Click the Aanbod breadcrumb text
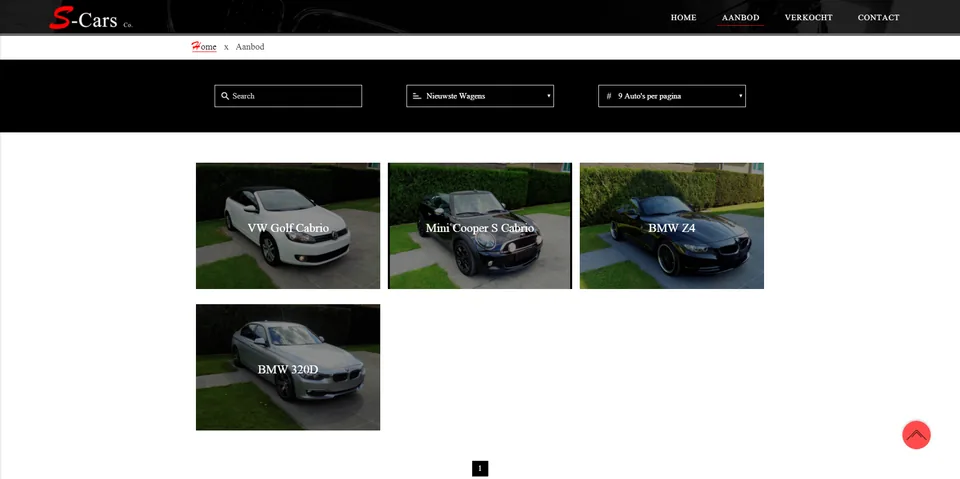Viewport: 960px width, 479px height. pos(250,47)
